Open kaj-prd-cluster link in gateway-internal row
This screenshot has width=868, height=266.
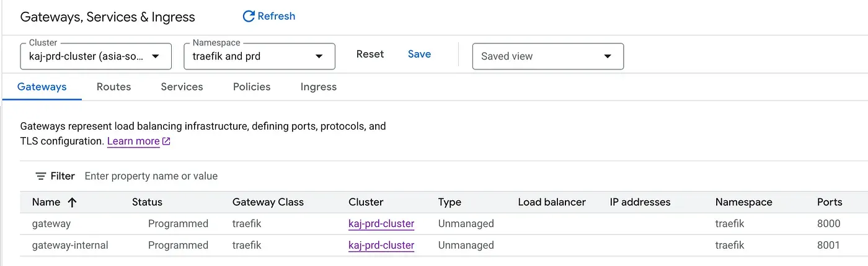click(381, 246)
